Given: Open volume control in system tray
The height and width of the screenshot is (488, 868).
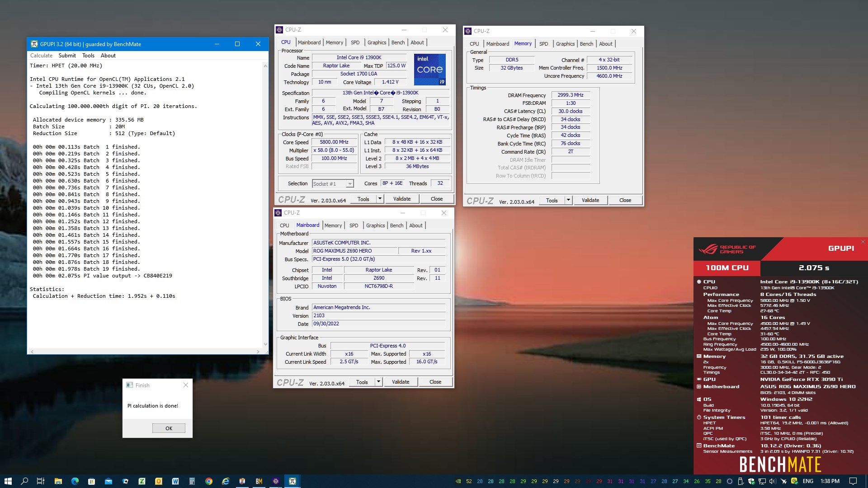Looking at the screenshot, I should click(773, 481).
